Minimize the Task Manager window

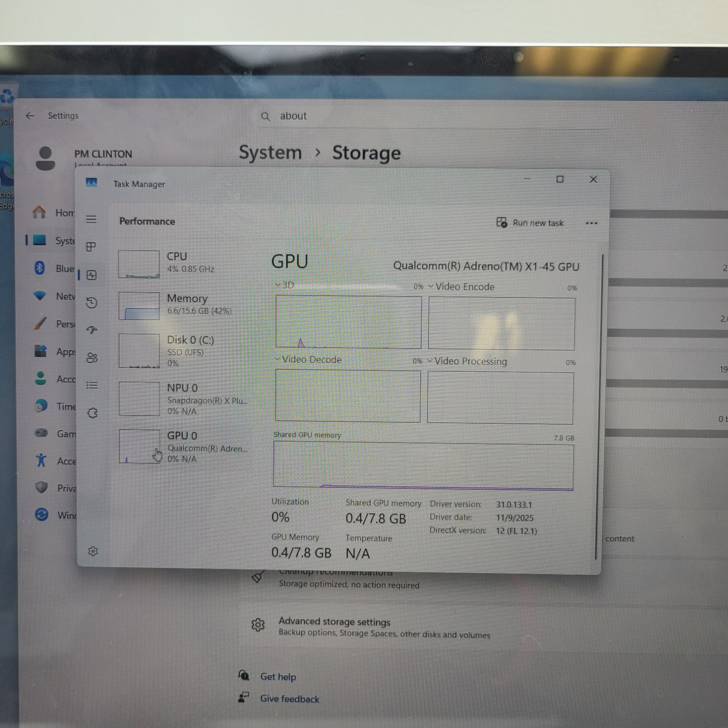527,179
